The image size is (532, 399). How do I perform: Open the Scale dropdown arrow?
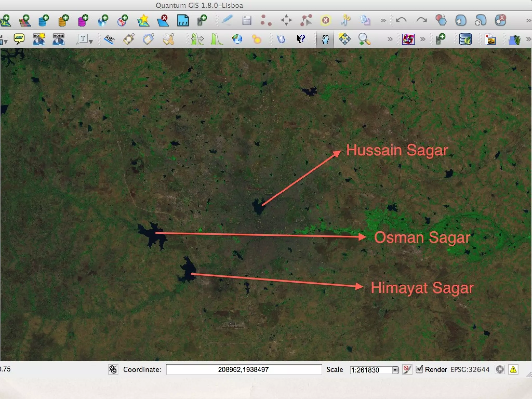coord(395,370)
